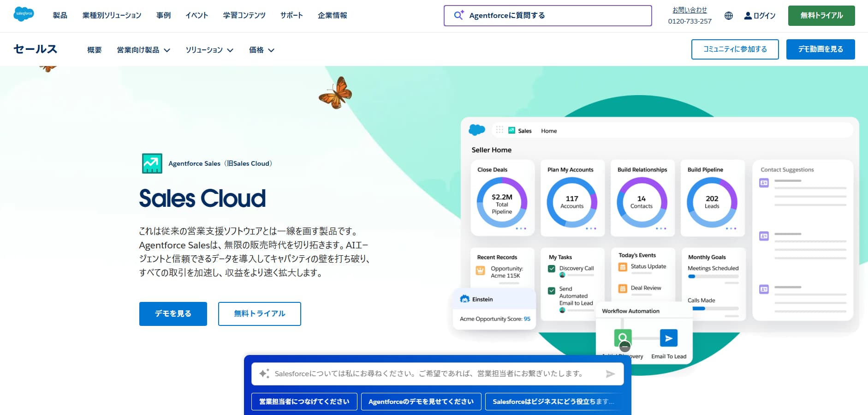
Task: Toggle the Send Automated Email to Lead checkbox
Action: point(552,291)
